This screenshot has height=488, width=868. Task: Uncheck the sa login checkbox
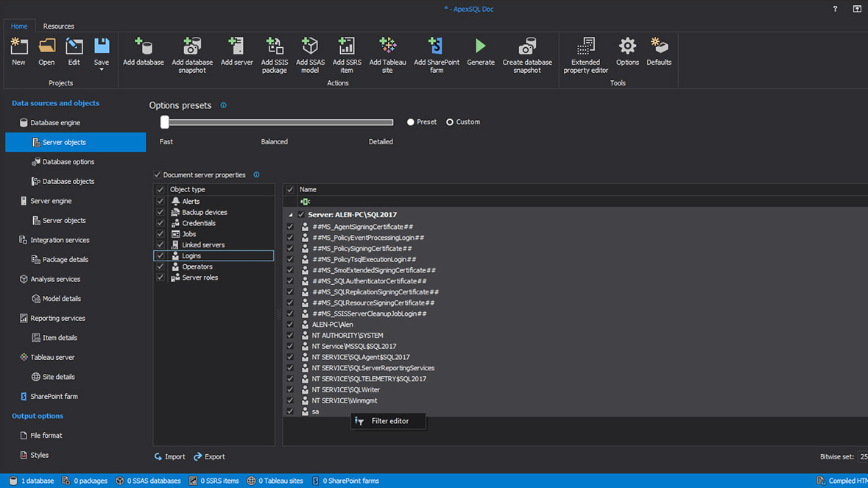coord(290,411)
